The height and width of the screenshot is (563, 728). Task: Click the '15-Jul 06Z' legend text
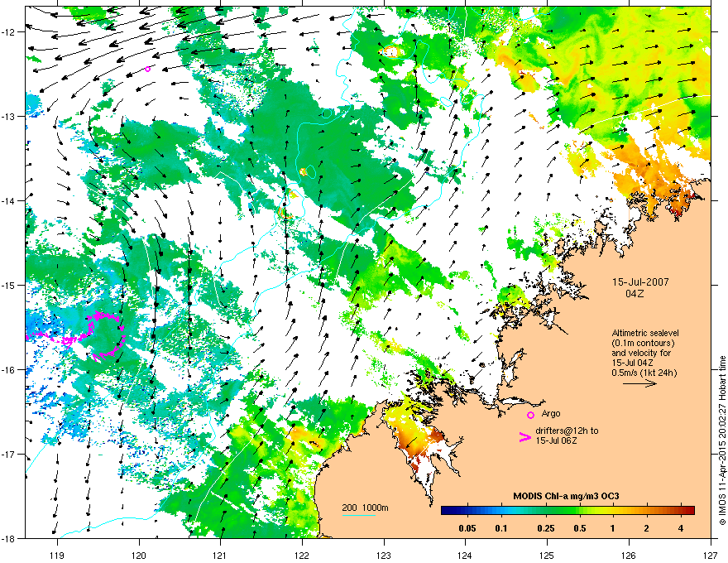pos(556,440)
